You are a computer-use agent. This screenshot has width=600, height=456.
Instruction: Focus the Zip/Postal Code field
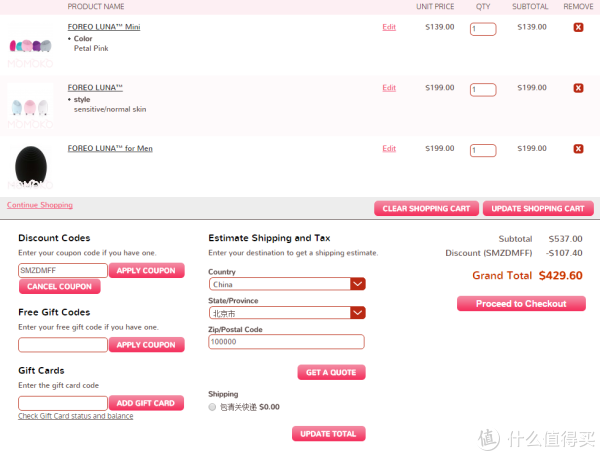[x=286, y=342]
